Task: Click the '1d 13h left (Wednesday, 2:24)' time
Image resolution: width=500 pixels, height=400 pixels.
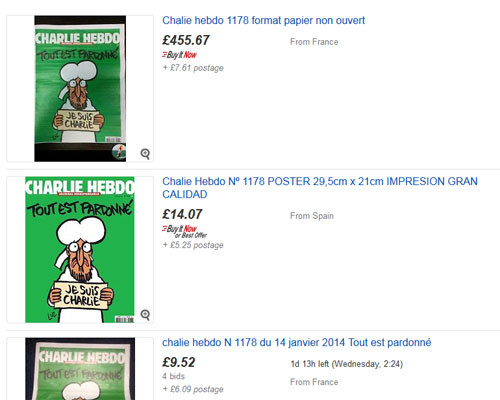Action: click(347, 364)
